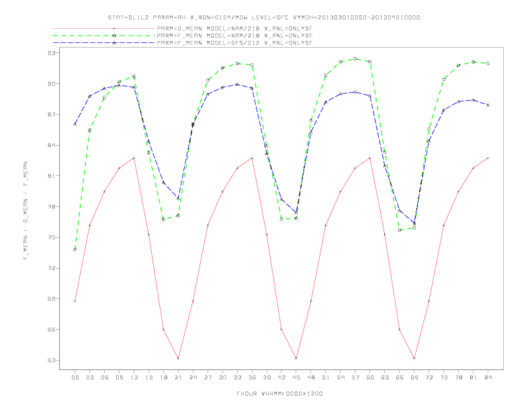Click the vertical F_MEAN | O_MEAN y-axis title

(x=26, y=211)
